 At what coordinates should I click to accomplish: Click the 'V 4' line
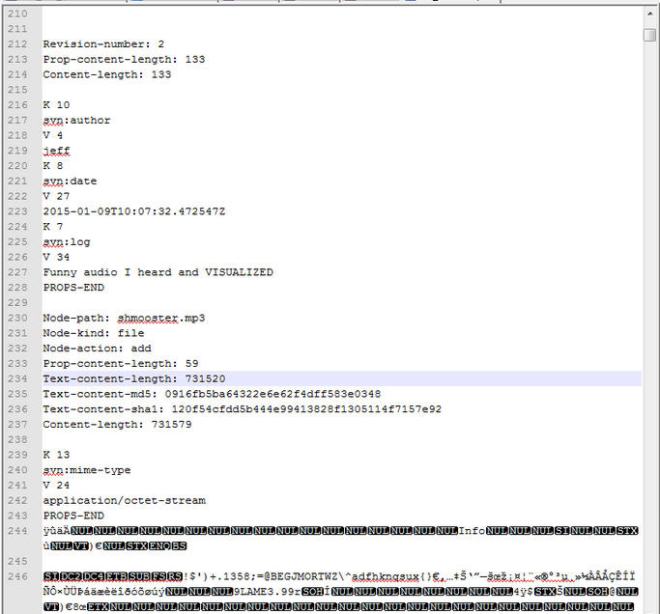(53, 136)
